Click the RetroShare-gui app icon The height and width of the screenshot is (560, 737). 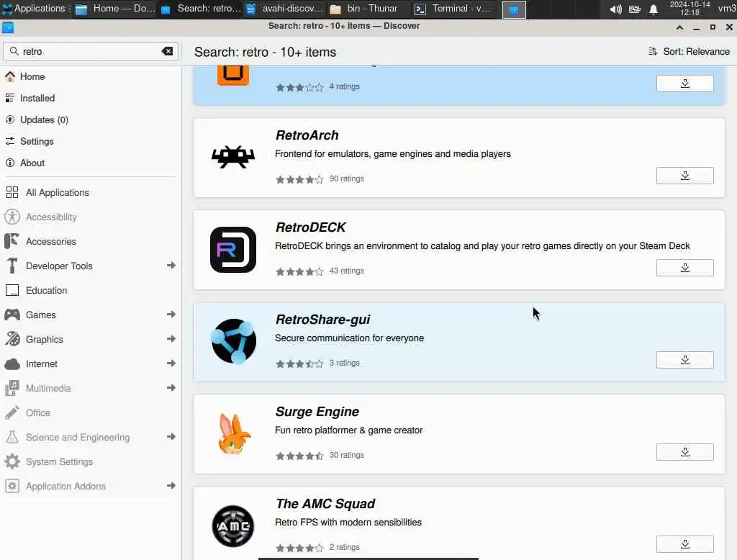click(x=233, y=341)
